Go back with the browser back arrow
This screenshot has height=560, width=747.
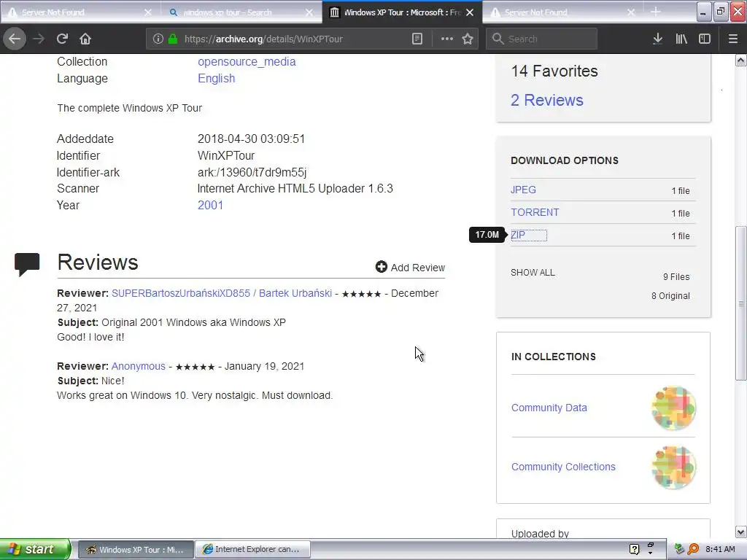tap(15, 39)
